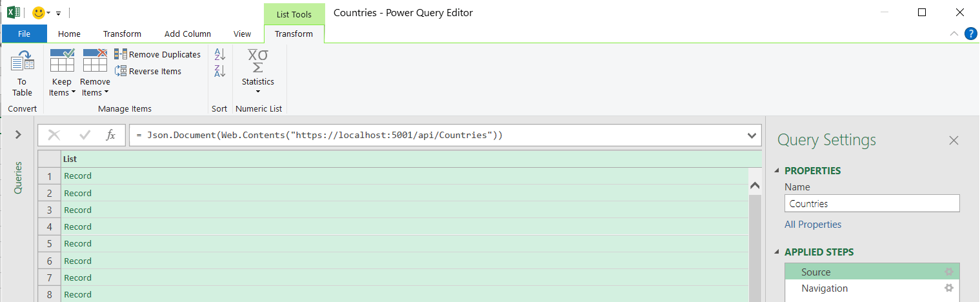
Task: Click gear icon beside Source step
Action: pos(949,272)
